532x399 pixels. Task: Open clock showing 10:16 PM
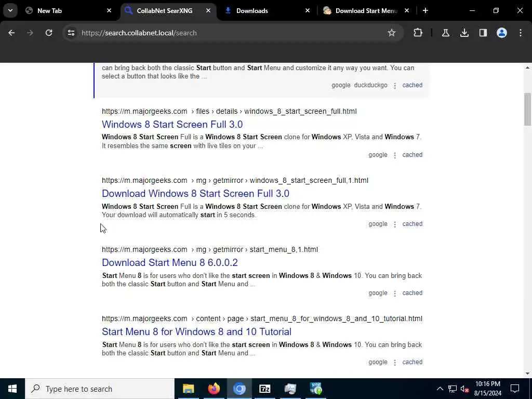pos(487,389)
